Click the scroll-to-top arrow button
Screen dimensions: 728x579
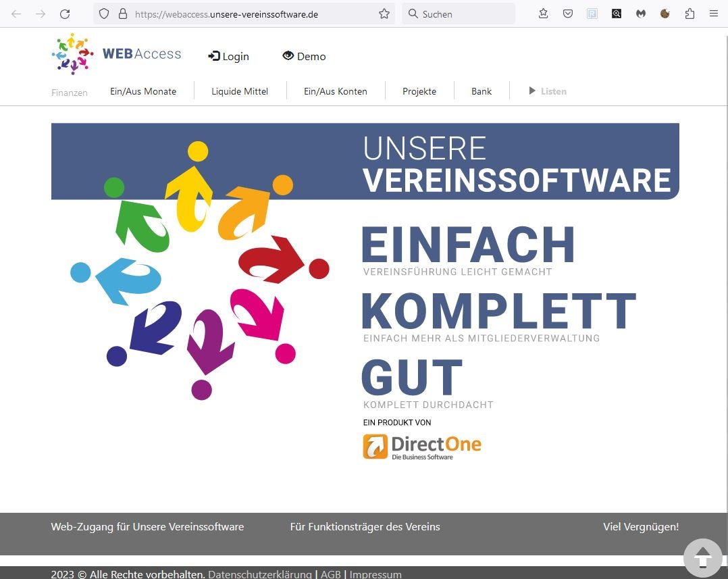pyautogui.click(x=702, y=557)
